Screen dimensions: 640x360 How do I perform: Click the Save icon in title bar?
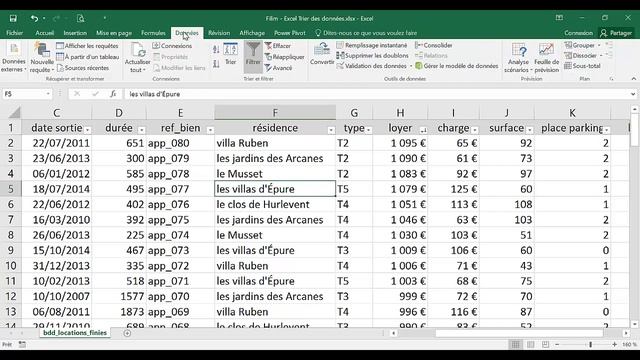[13, 18]
